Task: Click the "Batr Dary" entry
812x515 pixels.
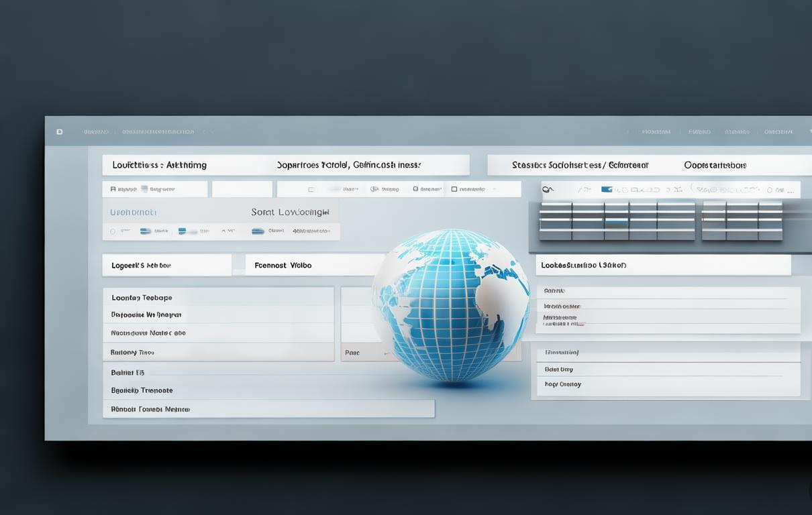Action: pos(559,369)
